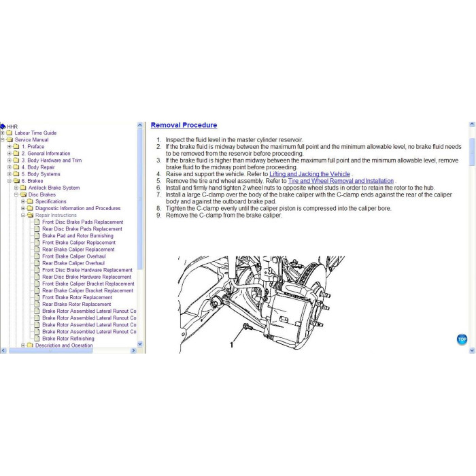Click the Diagnostic Information and Procedures folder icon
The width and height of the screenshot is (476, 476).
pyautogui.click(x=30, y=208)
